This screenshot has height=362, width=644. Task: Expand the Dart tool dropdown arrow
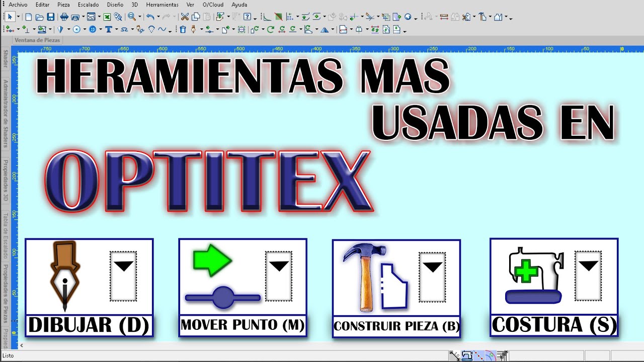[x=68, y=29]
